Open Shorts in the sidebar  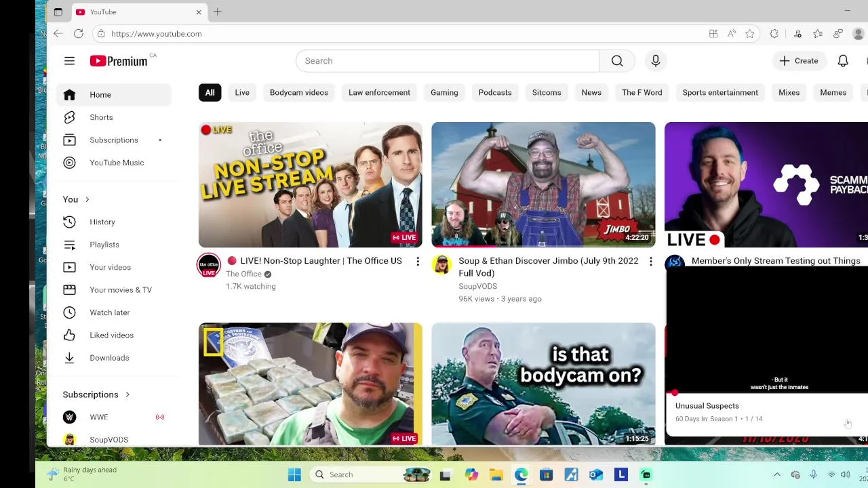pos(113,117)
